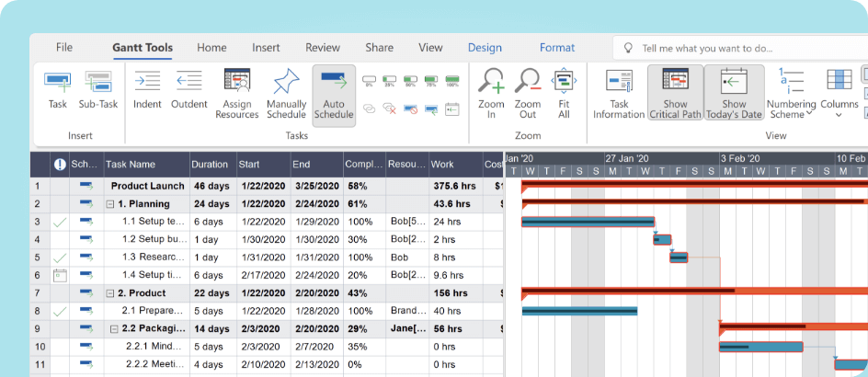
Task: Collapse the 2.2 Packaging subgroup
Action: pos(114,329)
